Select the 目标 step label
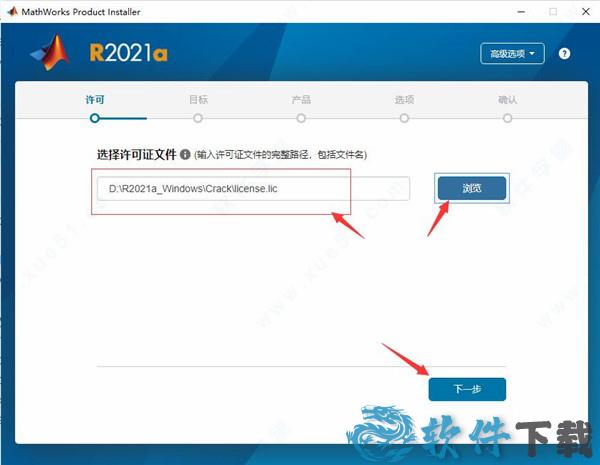This screenshot has height=465, width=600. (198, 100)
